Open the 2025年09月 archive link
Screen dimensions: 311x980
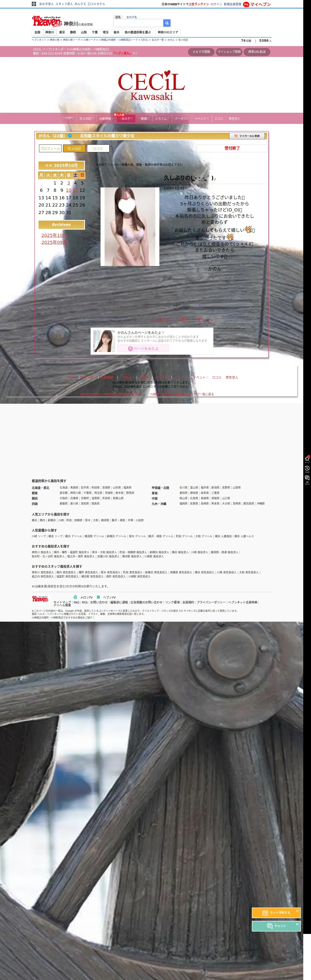54,242
